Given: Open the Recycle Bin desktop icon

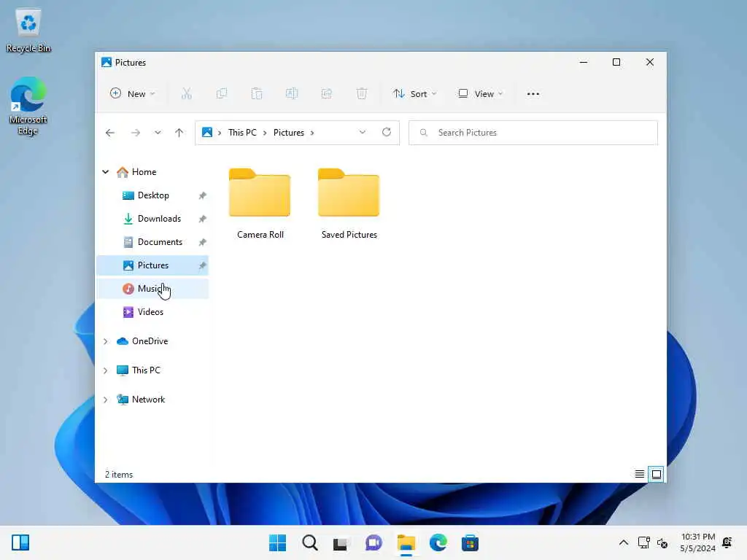Looking at the screenshot, I should [x=28, y=30].
